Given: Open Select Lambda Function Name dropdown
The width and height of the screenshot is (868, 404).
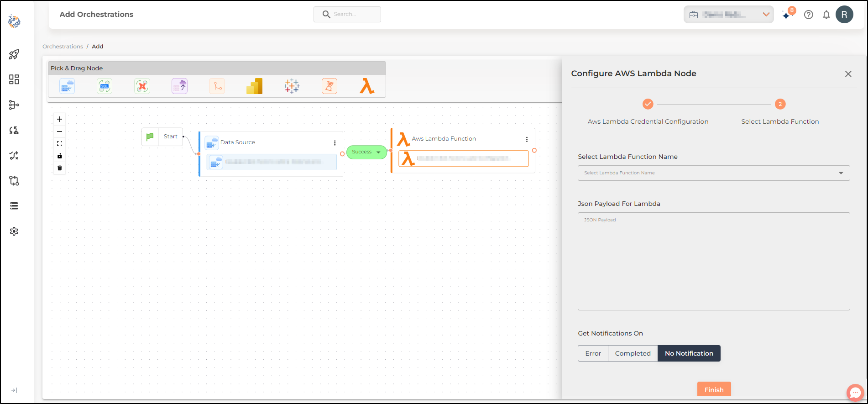Looking at the screenshot, I should point(714,173).
